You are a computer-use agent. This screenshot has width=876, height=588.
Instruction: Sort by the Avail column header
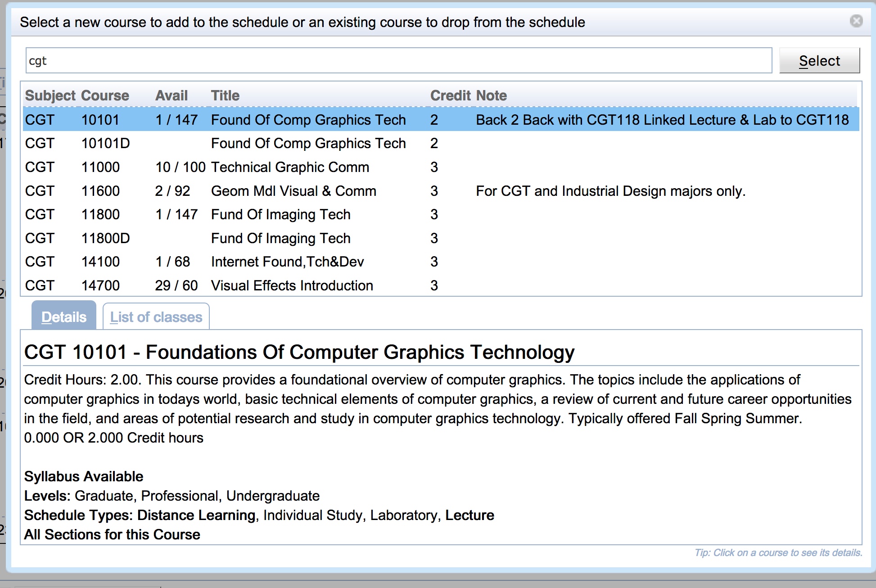pos(172,95)
